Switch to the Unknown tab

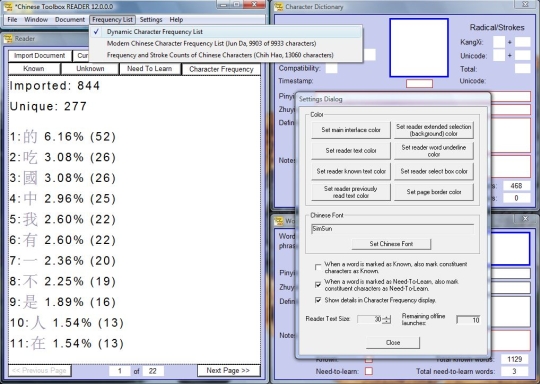[90, 69]
